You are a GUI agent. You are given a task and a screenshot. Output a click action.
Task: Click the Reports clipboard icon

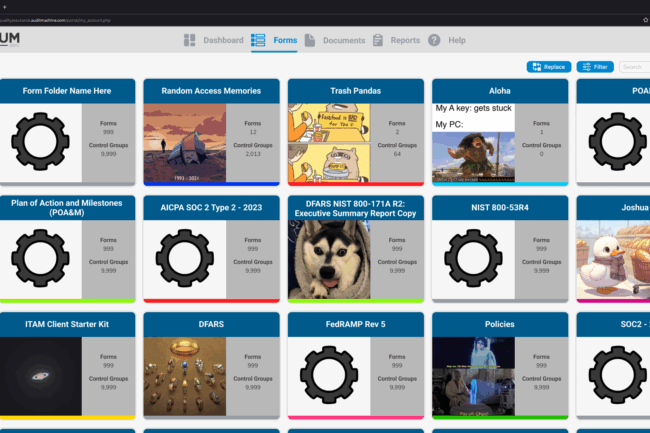click(378, 40)
